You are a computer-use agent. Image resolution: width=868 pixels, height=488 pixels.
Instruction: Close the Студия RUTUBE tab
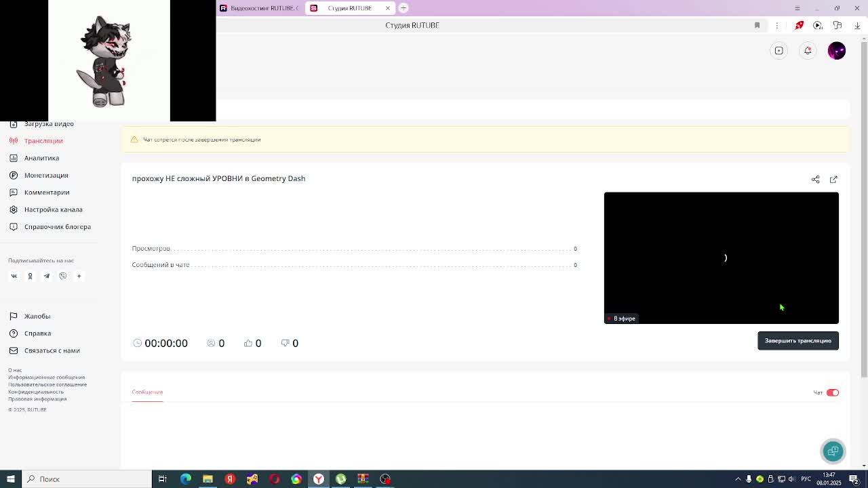tap(388, 8)
